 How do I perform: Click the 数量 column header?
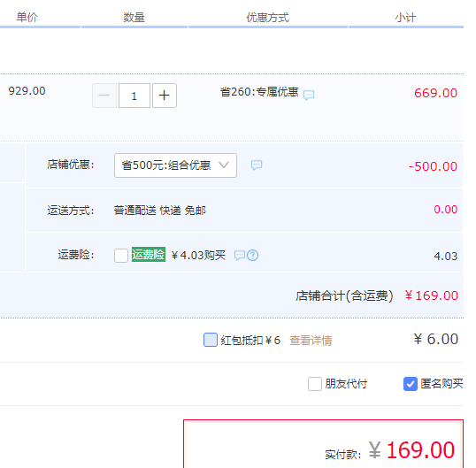click(134, 18)
